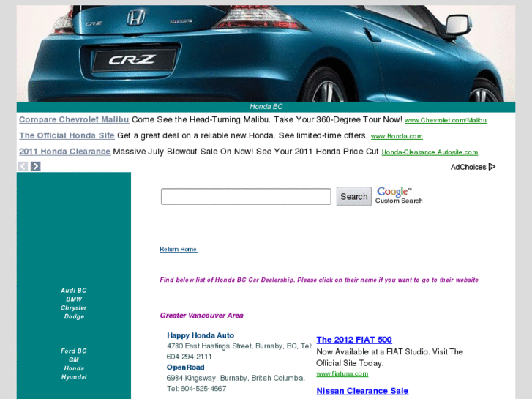Click the Return Home link
This screenshot has height=399, width=532.
tap(178, 249)
